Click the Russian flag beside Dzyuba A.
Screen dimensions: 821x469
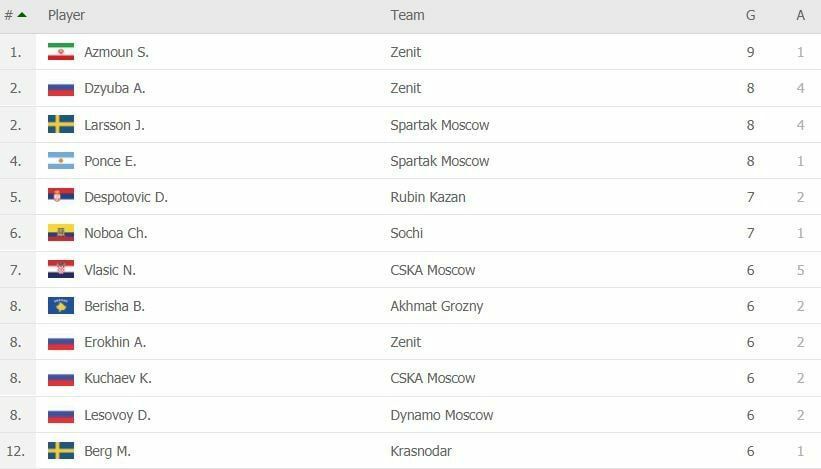pyautogui.click(x=61, y=88)
